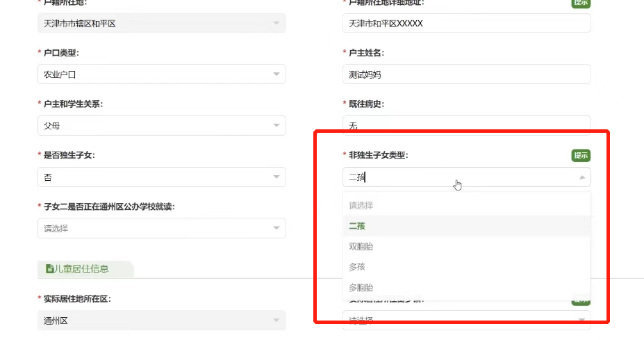Pick 多孩 in the open list

click(357, 267)
